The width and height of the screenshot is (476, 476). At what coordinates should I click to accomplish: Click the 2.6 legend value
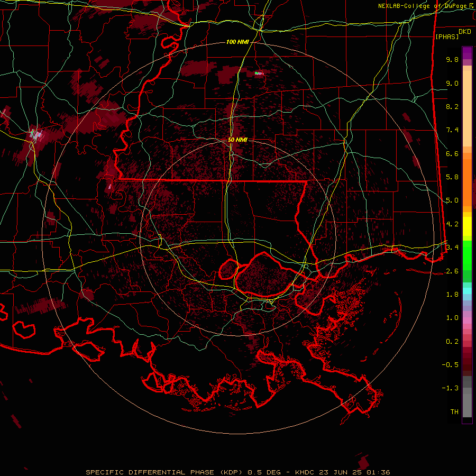pyautogui.click(x=452, y=271)
